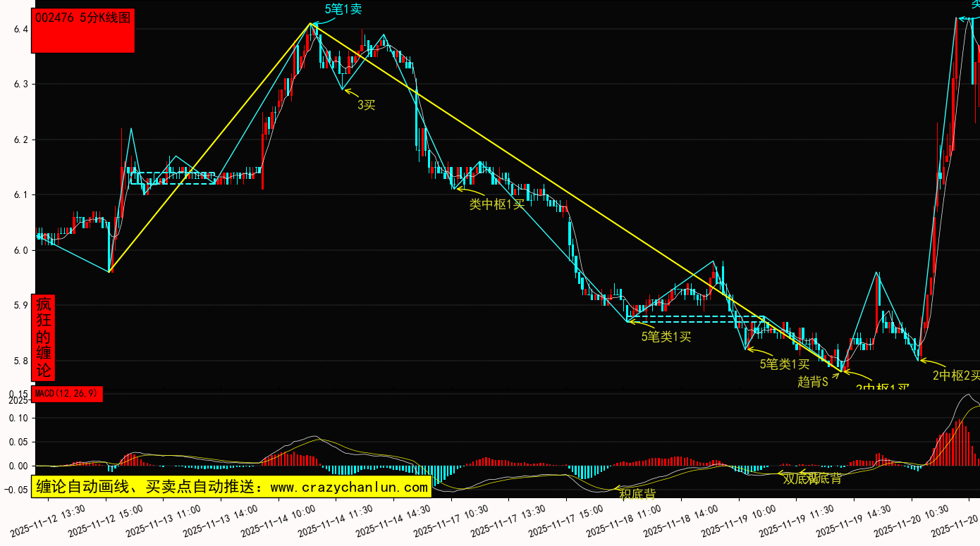Click the 2中枢1买 buy annotation
This screenshot has height=546, width=980.
click(x=883, y=388)
